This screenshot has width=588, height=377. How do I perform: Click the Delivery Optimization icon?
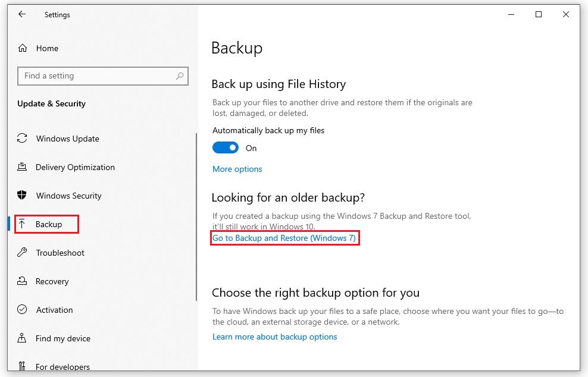tap(22, 166)
